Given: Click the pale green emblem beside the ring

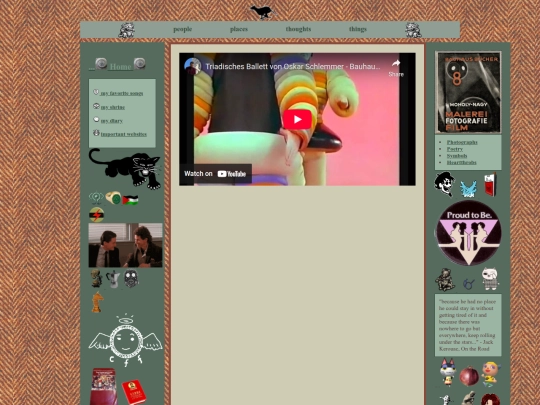Looking at the screenshot, I should coord(96,198).
